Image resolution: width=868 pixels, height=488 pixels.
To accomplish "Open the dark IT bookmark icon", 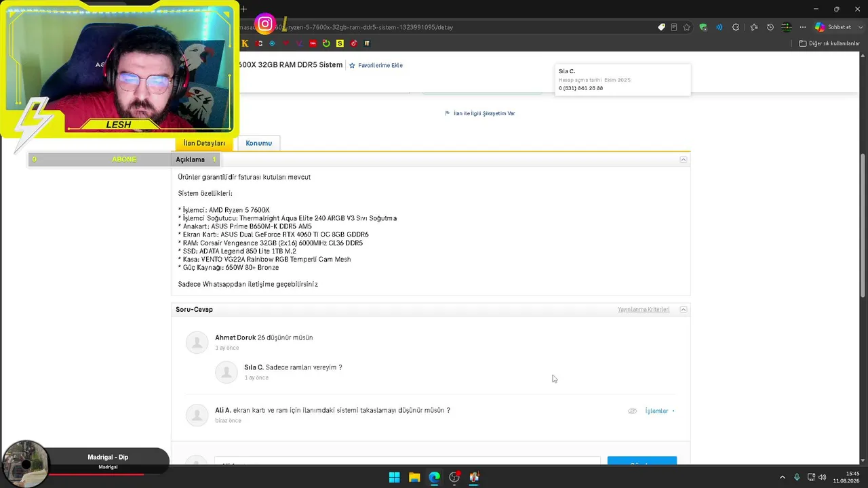I will pos(367,43).
